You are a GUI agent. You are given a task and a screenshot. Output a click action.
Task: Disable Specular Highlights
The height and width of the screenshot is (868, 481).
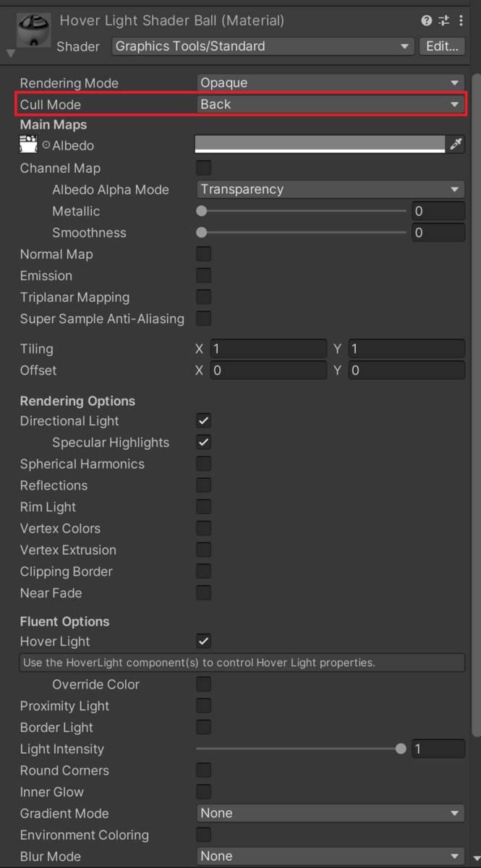tap(203, 442)
